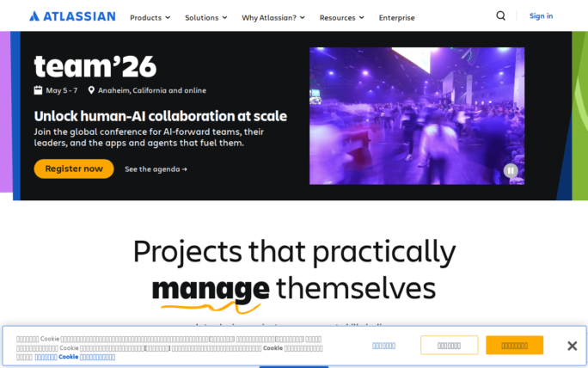Open the bold Cookie policy link in banner
Image resolution: width=588 pixels, height=368 pixels.
pos(75,357)
